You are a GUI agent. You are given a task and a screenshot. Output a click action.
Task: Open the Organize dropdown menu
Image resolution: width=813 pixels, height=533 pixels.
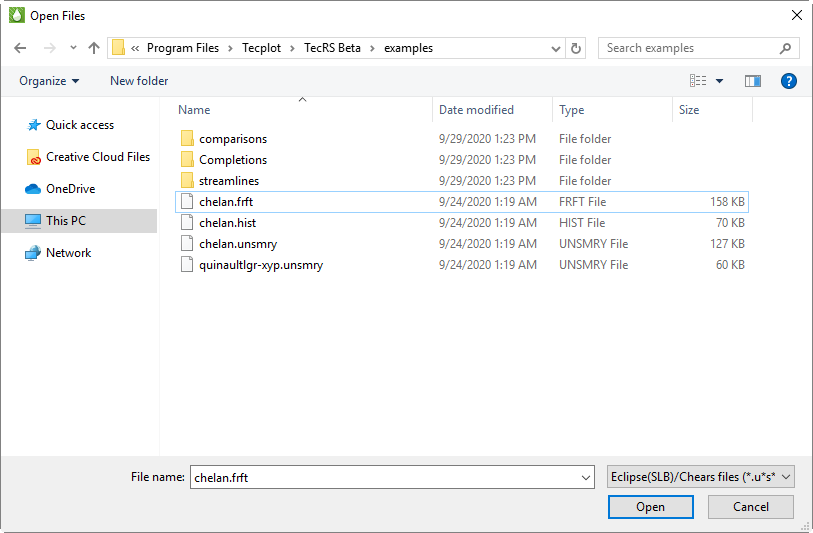[49, 81]
